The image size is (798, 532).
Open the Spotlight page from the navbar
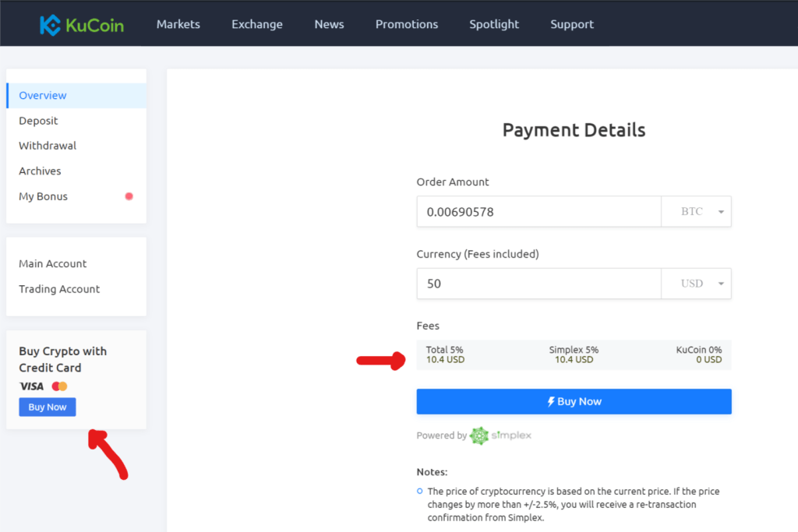[493, 24]
